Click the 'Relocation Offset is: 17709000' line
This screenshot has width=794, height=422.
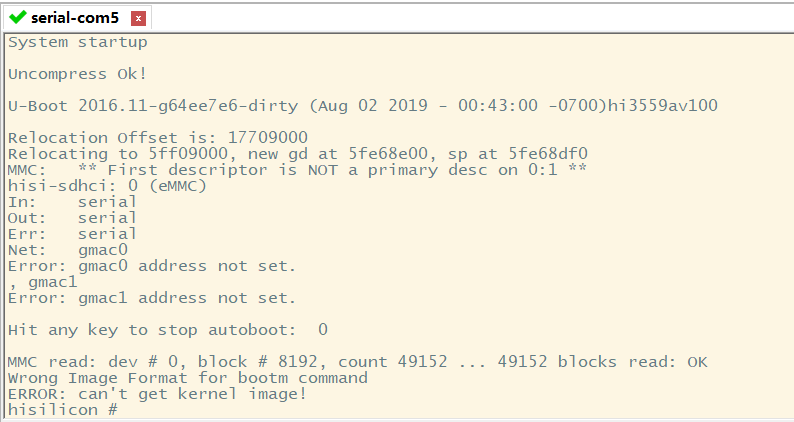[x=157, y=137]
